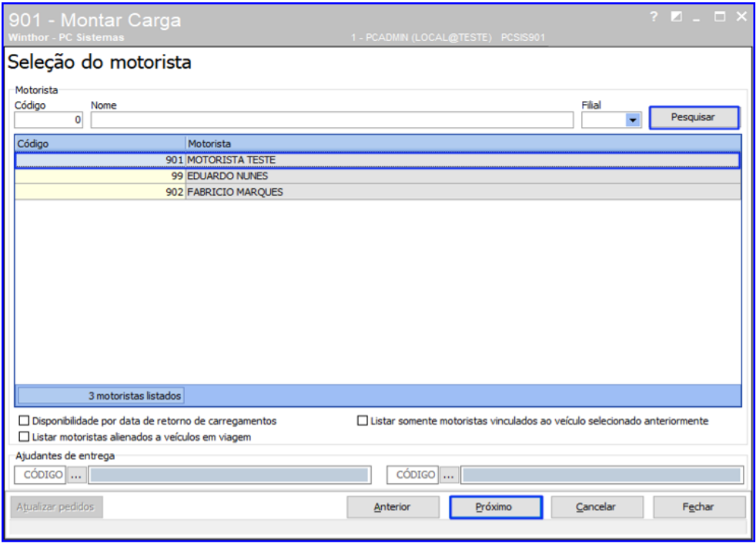Click the first ajudante name field
Viewport: 756px width, 544px height.
229,475
